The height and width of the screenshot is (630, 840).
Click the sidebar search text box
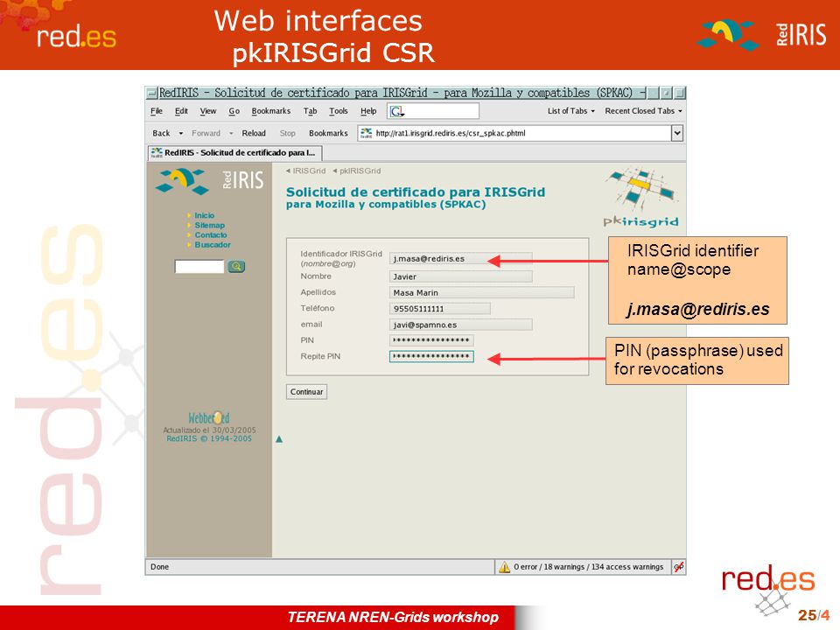[x=199, y=266]
